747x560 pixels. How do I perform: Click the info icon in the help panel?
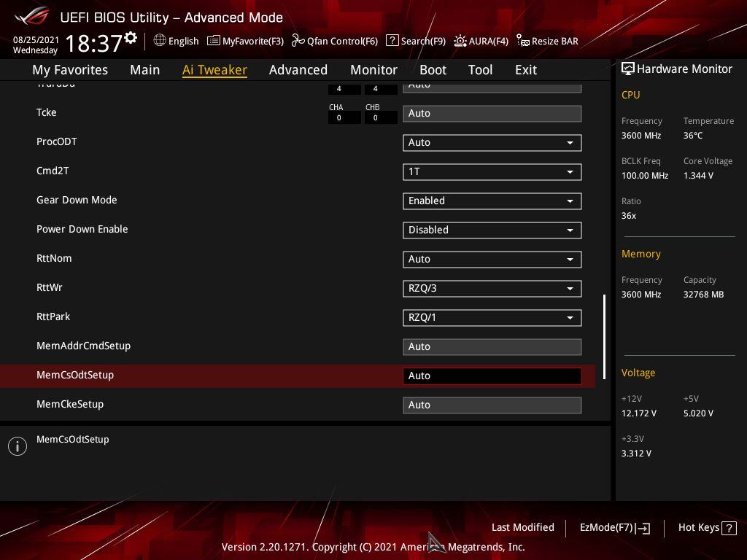coord(18,446)
